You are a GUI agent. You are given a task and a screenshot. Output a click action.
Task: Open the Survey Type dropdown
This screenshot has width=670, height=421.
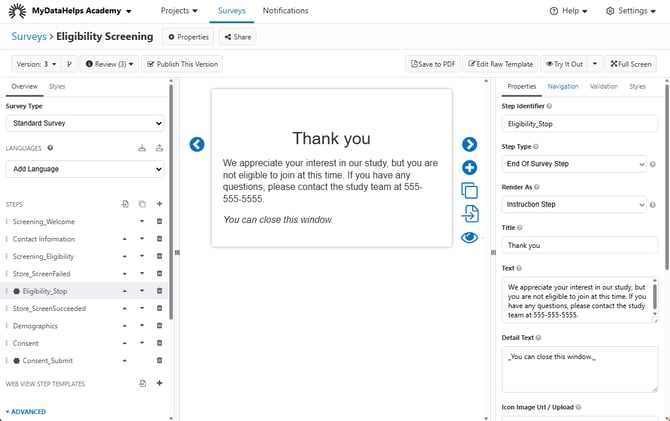coord(85,123)
